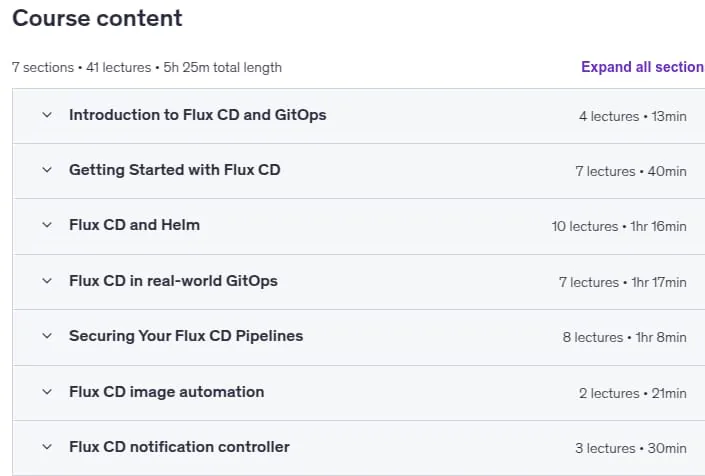The width and height of the screenshot is (705, 476).
Task: Open section title Getting Started with Flux CD
Action: point(175,170)
